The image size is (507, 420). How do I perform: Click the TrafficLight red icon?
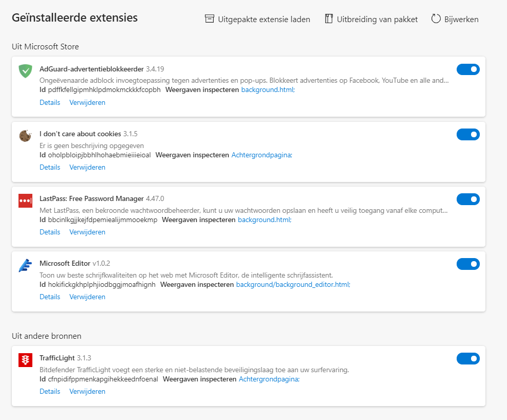coord(25,360)
